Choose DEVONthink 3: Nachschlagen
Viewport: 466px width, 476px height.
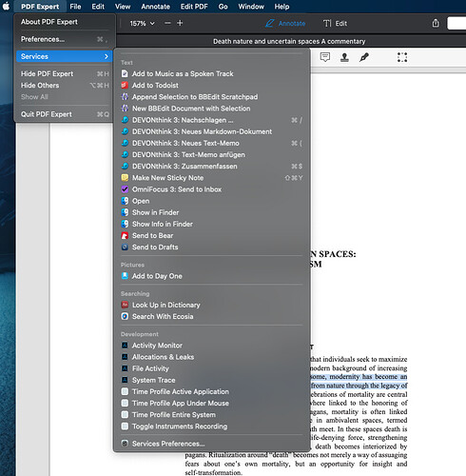pyautogui.click(x=212, y=120)
